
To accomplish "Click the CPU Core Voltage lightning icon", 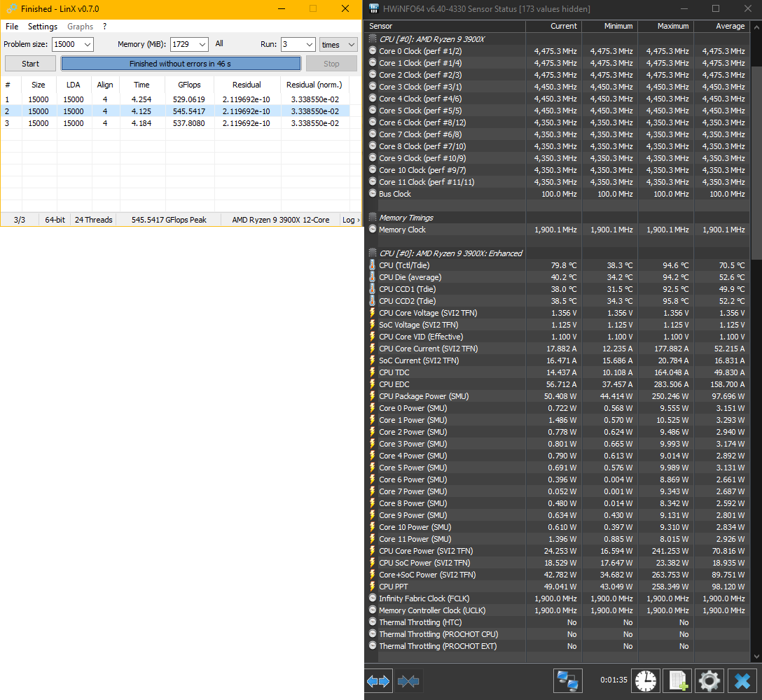I will coord(373,312).
